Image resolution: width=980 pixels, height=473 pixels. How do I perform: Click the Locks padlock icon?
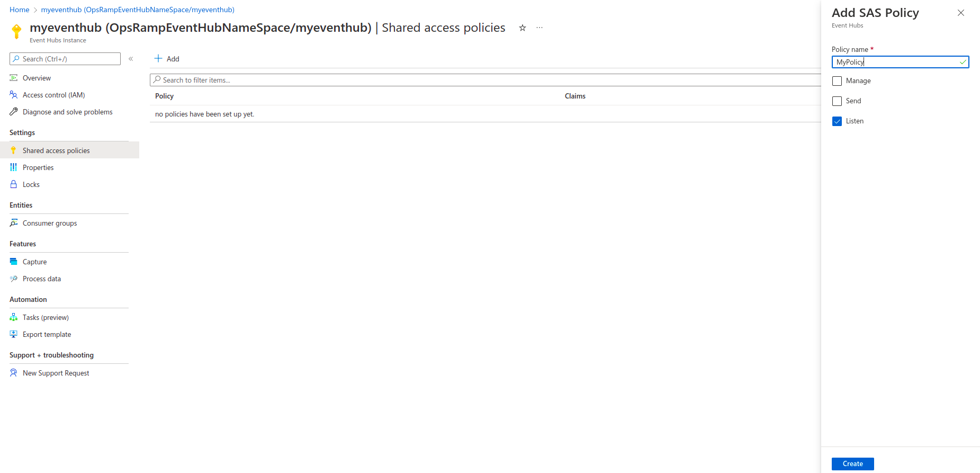14,184
